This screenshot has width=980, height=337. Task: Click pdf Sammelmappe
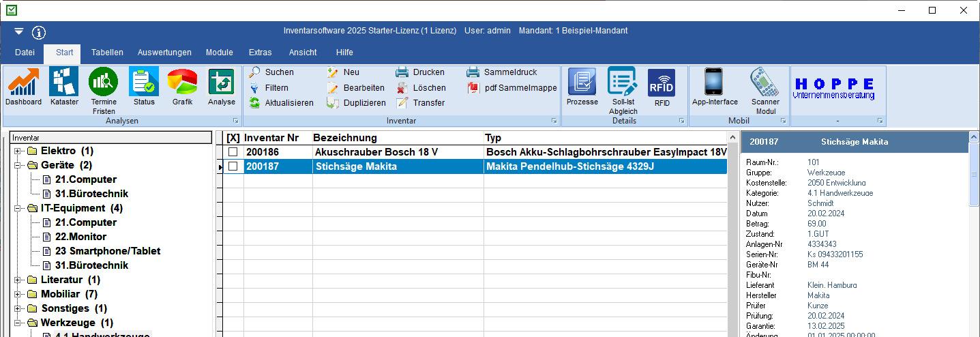point(512,87)
